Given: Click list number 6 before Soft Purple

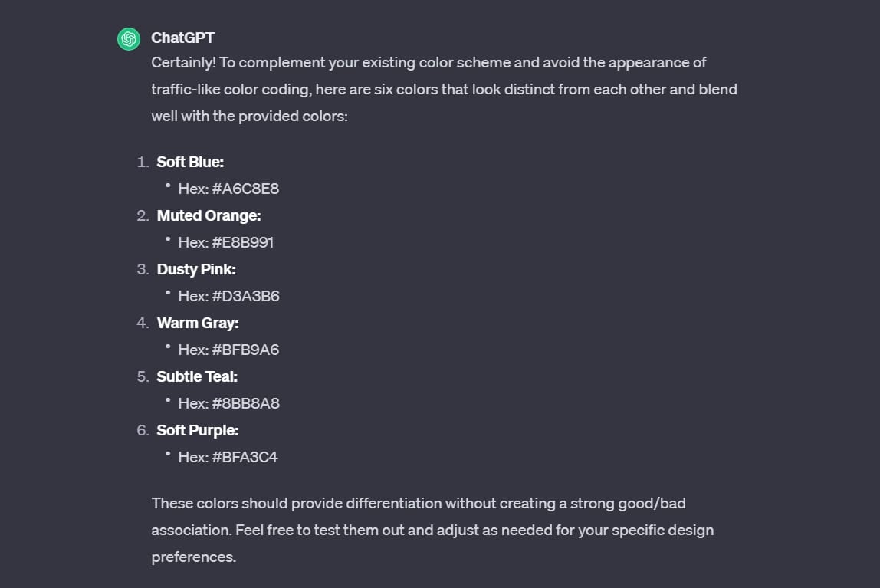Looking at the screenshot, I should (143, 430).
